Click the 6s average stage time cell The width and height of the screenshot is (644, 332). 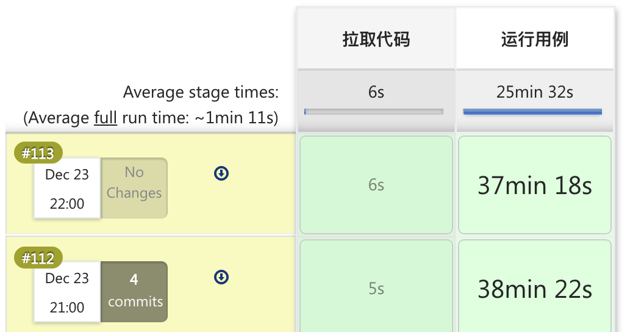tap(376, 101)
